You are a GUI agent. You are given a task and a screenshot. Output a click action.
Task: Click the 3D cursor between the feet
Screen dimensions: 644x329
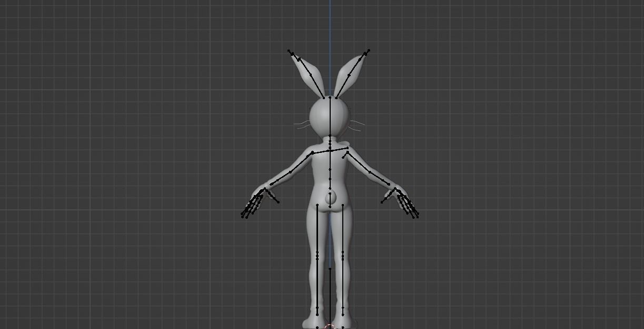(330, 326)
